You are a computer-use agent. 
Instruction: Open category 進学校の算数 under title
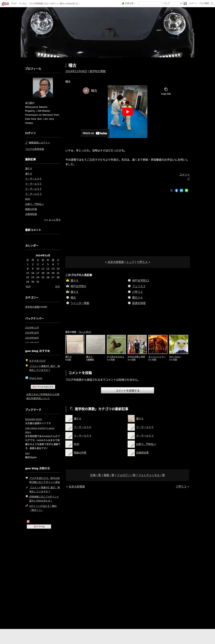coord(98,71)
